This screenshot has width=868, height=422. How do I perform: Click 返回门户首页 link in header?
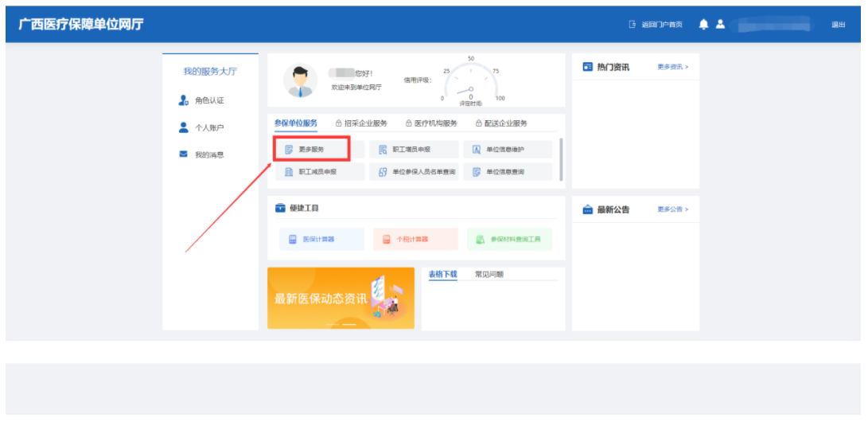click(656, 25)
